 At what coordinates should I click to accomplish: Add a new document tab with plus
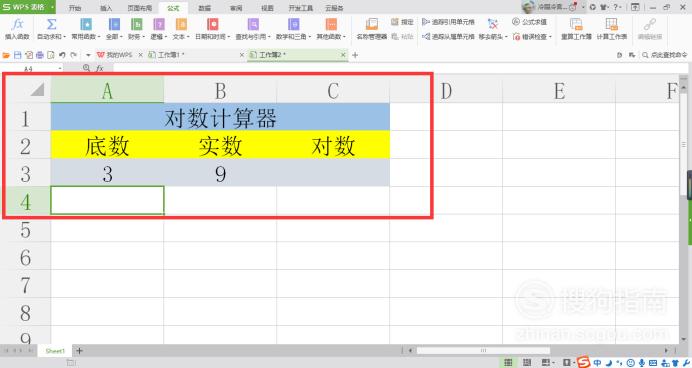[355, 55]
